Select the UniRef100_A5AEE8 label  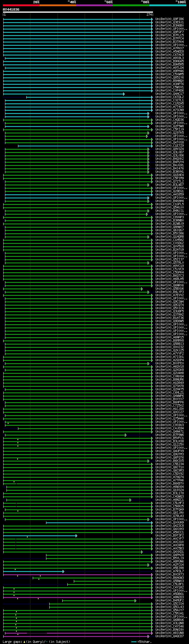[x=170, y=52]
